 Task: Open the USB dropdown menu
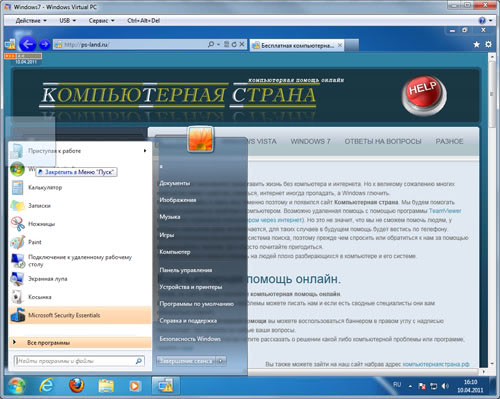67,21
